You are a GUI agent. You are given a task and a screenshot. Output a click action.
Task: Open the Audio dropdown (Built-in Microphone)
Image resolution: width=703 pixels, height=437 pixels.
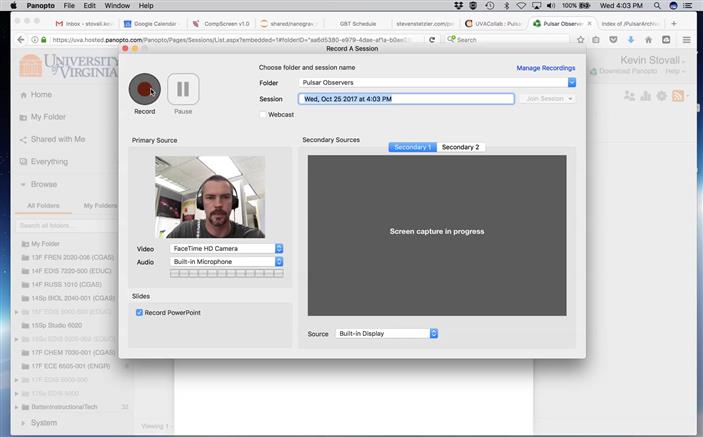click(x=227, y=262)
